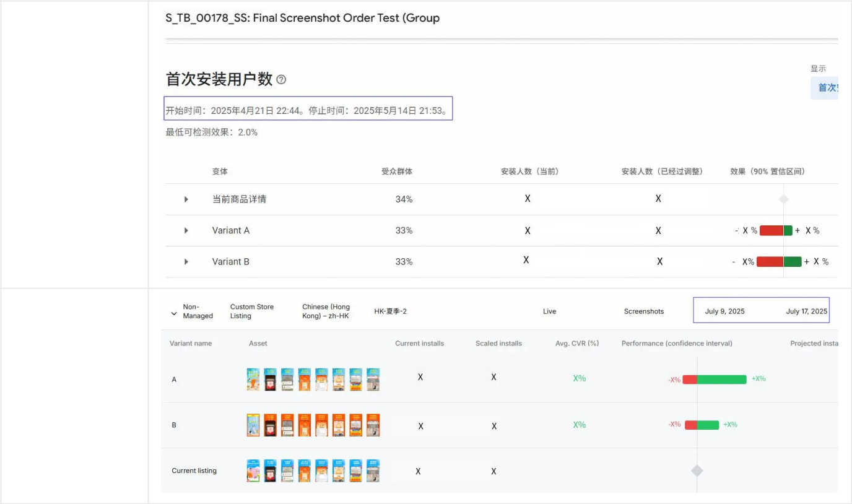The width and height of the screenshot is (852, 504).
Task: Click the Avg. CVR (%) column header
Action: click(x=577, y=344)
